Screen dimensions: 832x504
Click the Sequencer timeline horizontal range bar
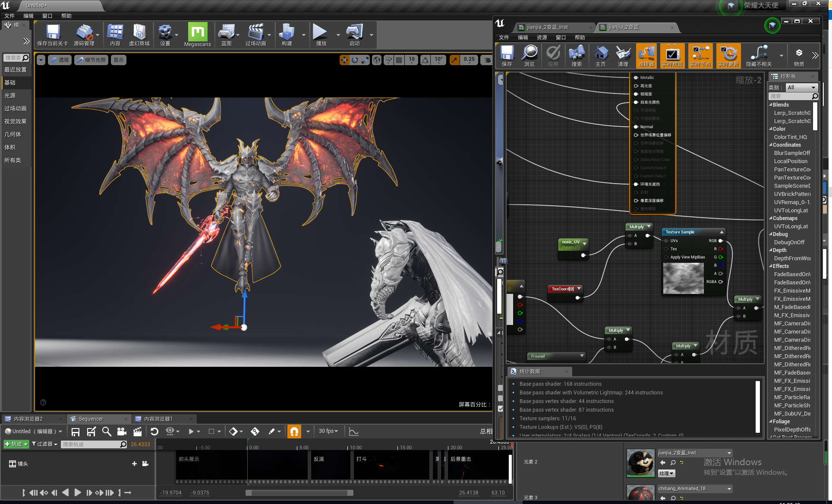[299, 493]
